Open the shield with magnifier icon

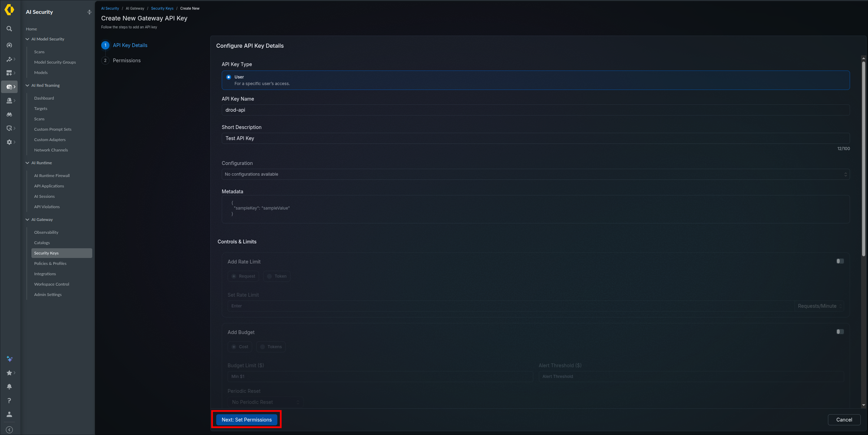[x=9, y=128]
